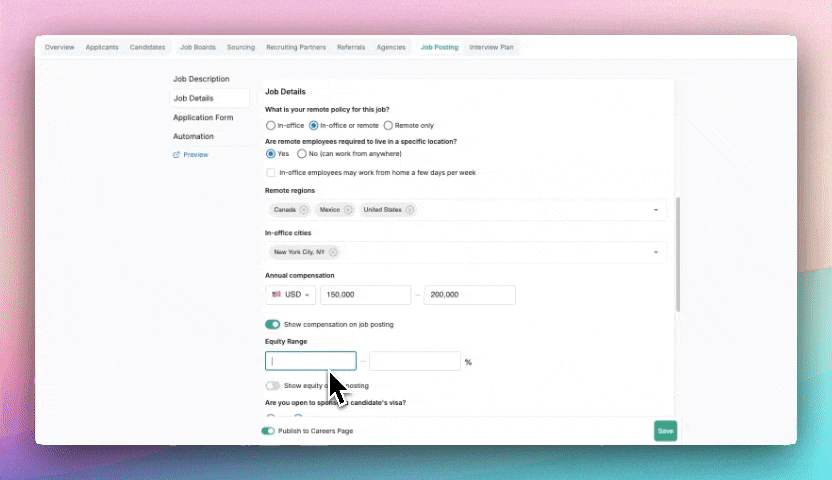Screen dimensions: 832x480
Task: Select the Remote only radio option
Action: tap(388, 126)
